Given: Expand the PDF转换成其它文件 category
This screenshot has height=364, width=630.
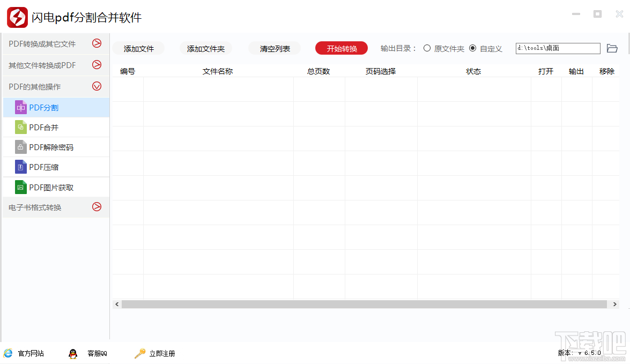Looking at the screenshot, I should [97, 43].
